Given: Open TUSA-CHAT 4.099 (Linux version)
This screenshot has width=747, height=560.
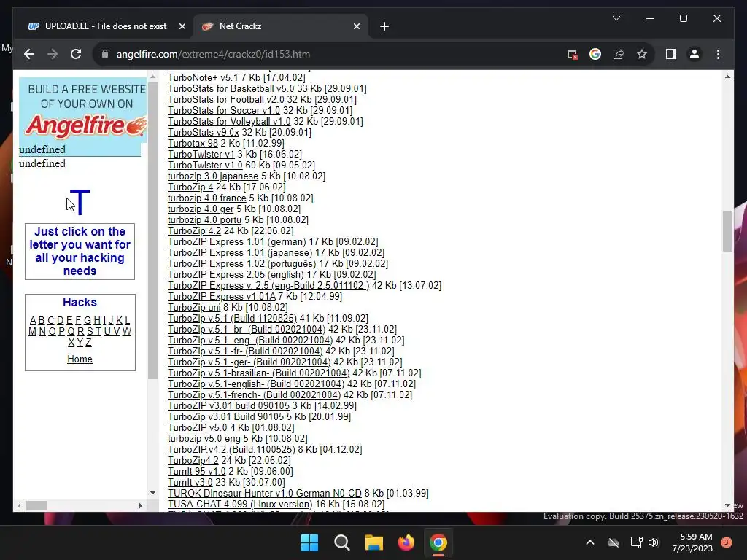Looking at the screenshot, I should click(240, 505).
